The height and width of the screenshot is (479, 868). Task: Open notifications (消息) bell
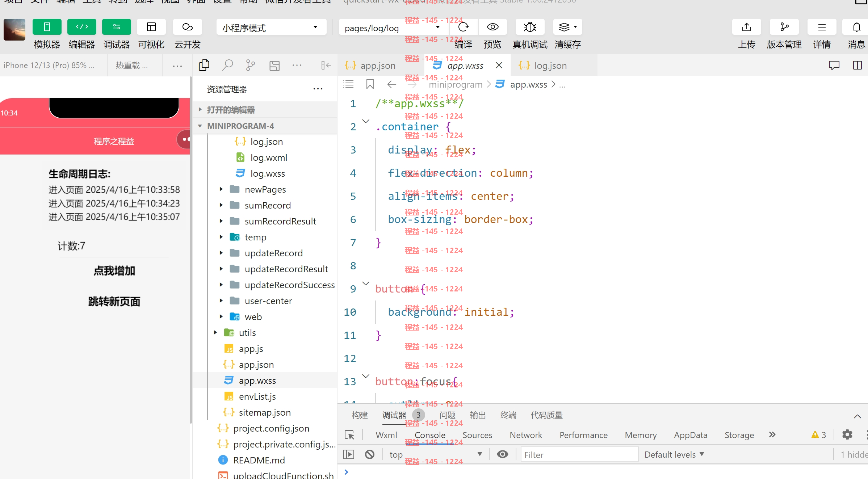click(x=856, y=27)
